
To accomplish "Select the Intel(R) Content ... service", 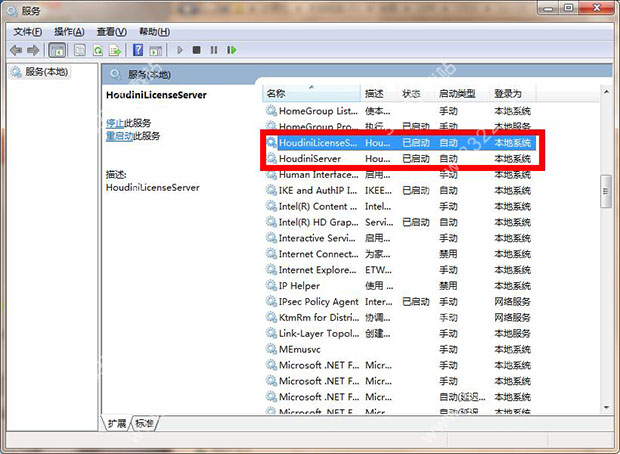I will click(400, 206).
